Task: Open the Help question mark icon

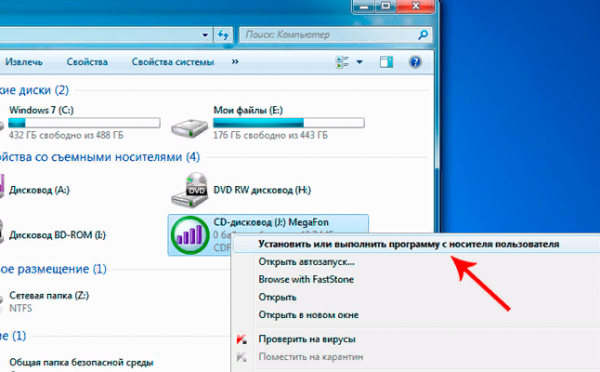Action: pyautogui.click(x=415, y=62)
